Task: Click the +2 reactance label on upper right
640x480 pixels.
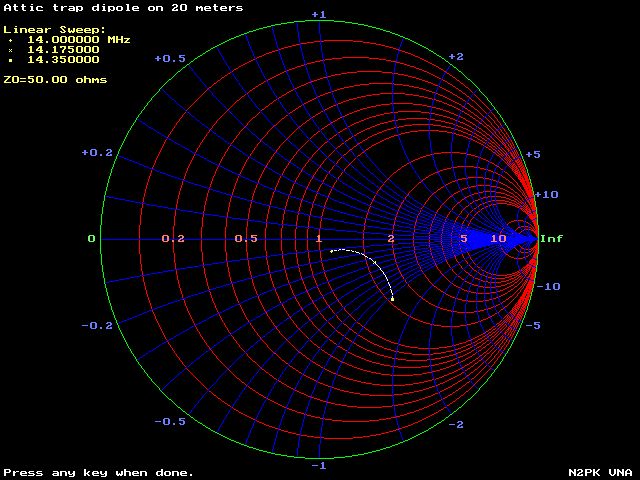Action: coord(456,57)
